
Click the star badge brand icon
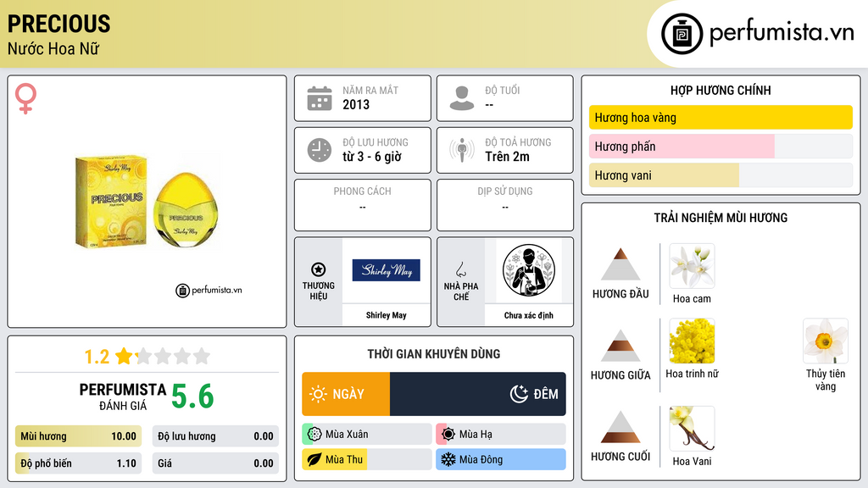[319, 269]
